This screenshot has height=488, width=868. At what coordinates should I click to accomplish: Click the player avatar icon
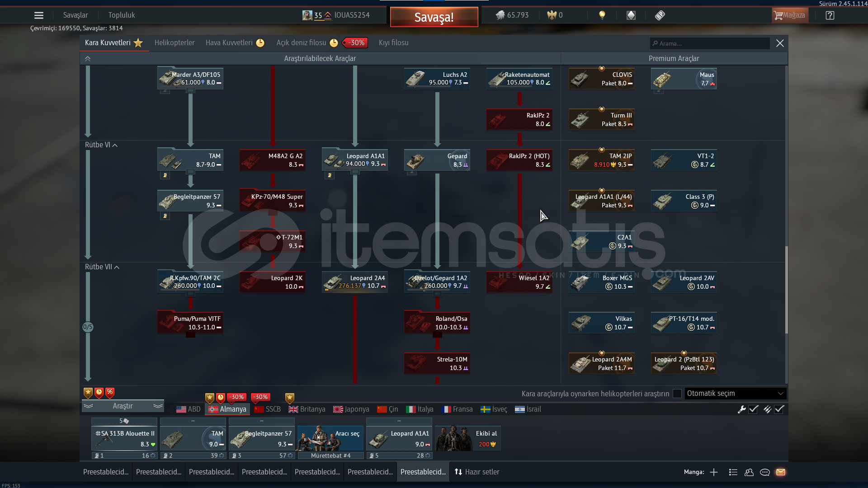[307, 15]
